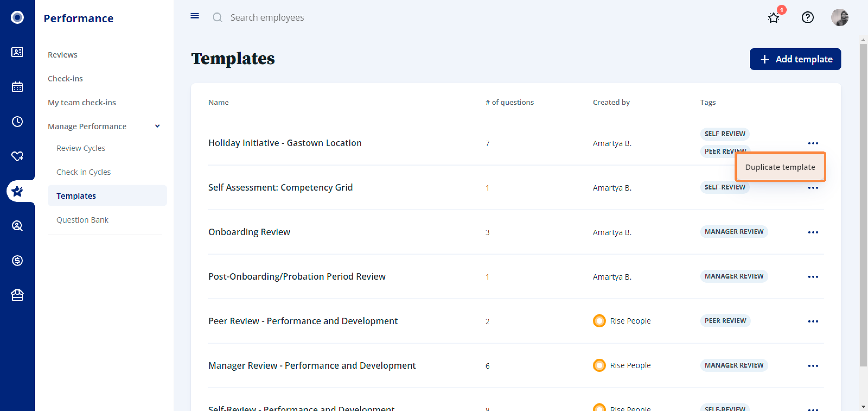Click the payroll dollar icon
The width and height of the screenshot is (868, 411).
tap(17, 261)
